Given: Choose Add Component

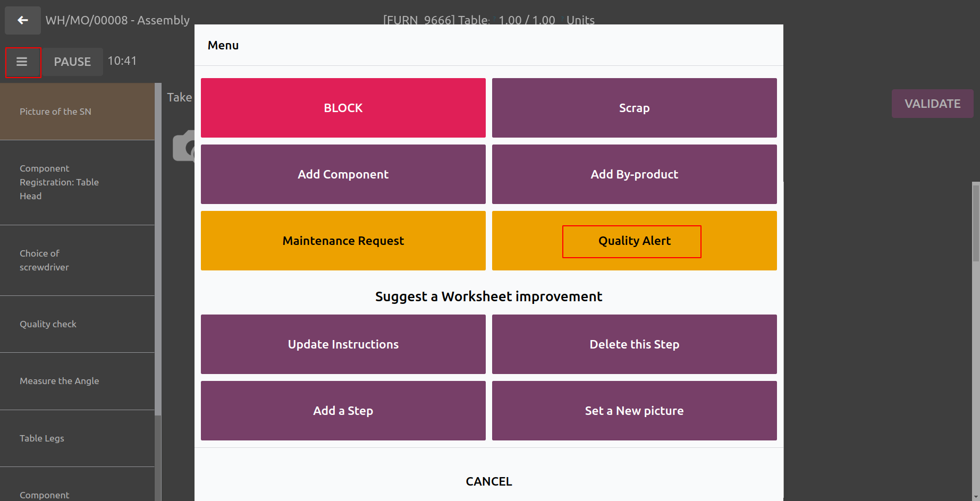Looking at the screenshot, I should tap(343, 174).
